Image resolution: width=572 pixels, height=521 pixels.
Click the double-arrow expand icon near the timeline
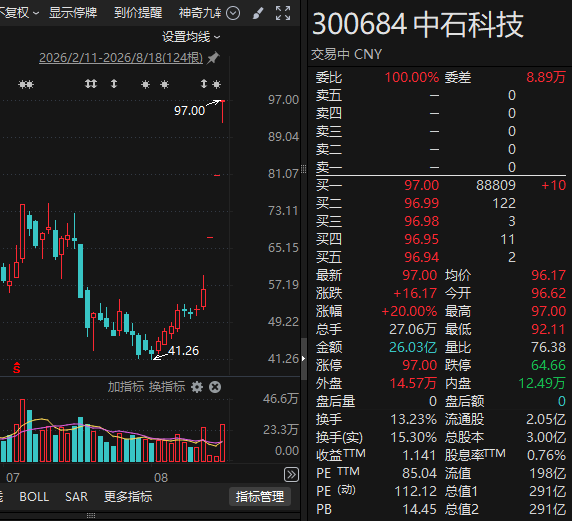click(x=291, y=475)
